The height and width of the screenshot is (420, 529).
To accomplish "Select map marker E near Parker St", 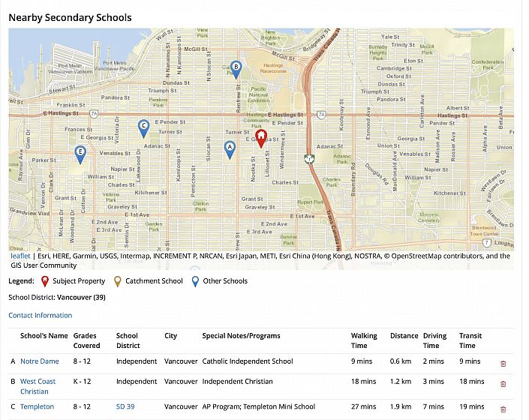I will tap(80, 154).
